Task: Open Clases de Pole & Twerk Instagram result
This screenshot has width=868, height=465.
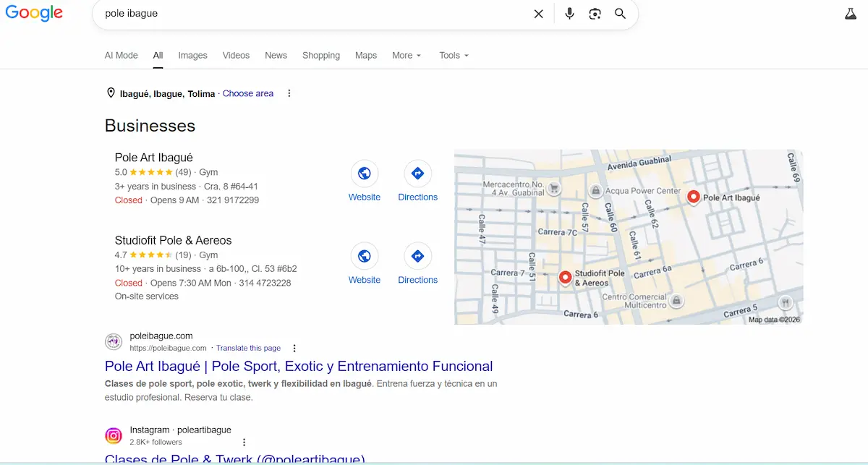Action: click(235, 459)
